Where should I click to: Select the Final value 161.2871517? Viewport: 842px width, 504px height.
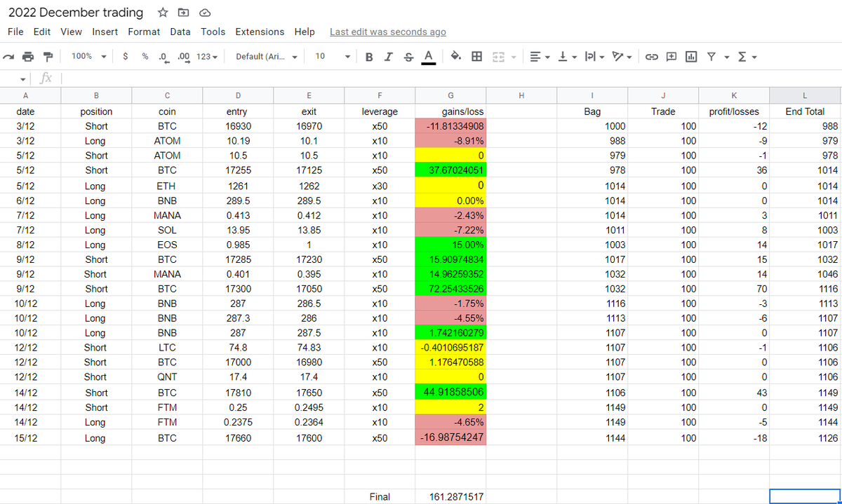click(450, 496)
